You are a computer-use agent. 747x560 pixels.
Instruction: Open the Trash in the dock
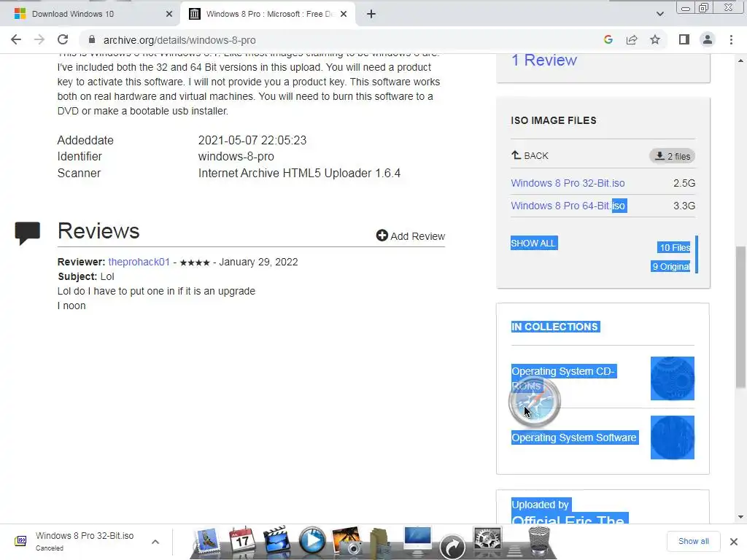539,541
